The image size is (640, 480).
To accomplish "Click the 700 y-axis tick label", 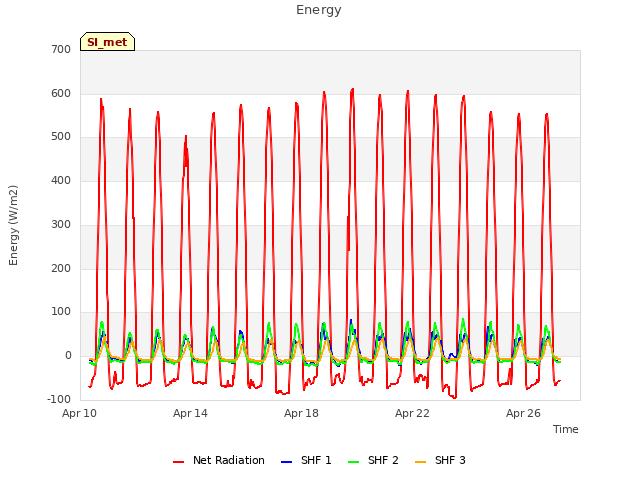I will click(61, 50).
